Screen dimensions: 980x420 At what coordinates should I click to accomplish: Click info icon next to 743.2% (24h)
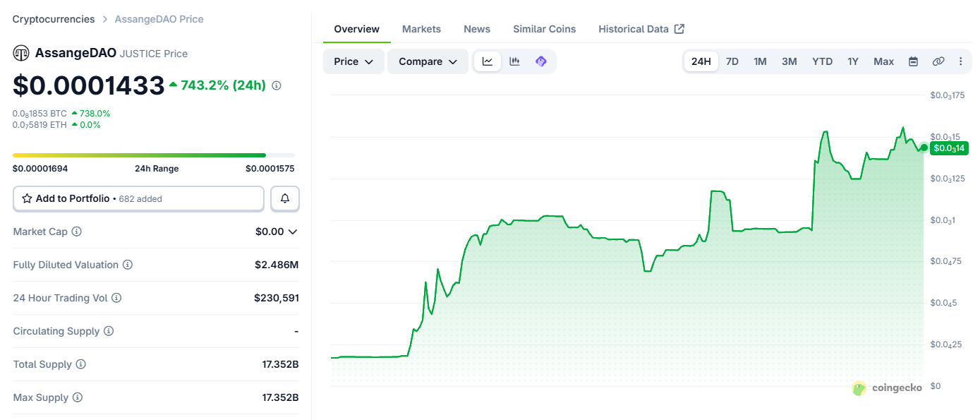(x=277, y=85)
